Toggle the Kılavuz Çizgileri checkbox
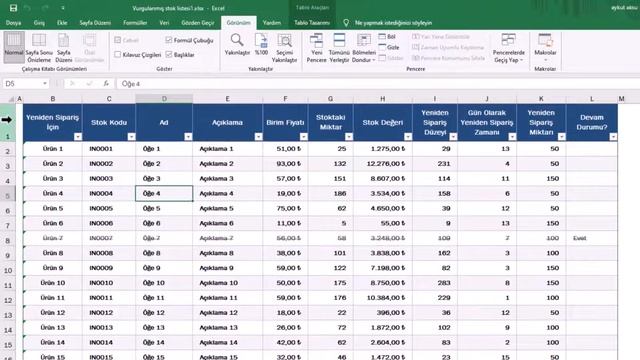The image size is (640, 360). [118, 54]
